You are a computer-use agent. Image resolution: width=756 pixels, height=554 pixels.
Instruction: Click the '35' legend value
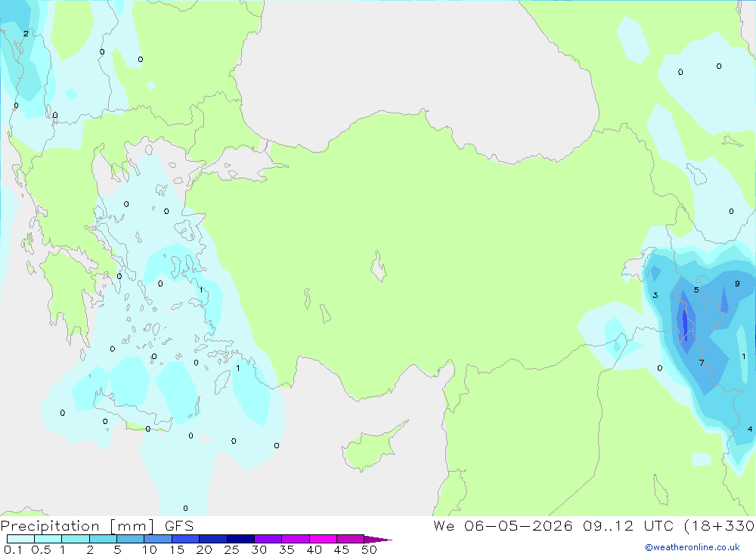[x=287, y=549]
